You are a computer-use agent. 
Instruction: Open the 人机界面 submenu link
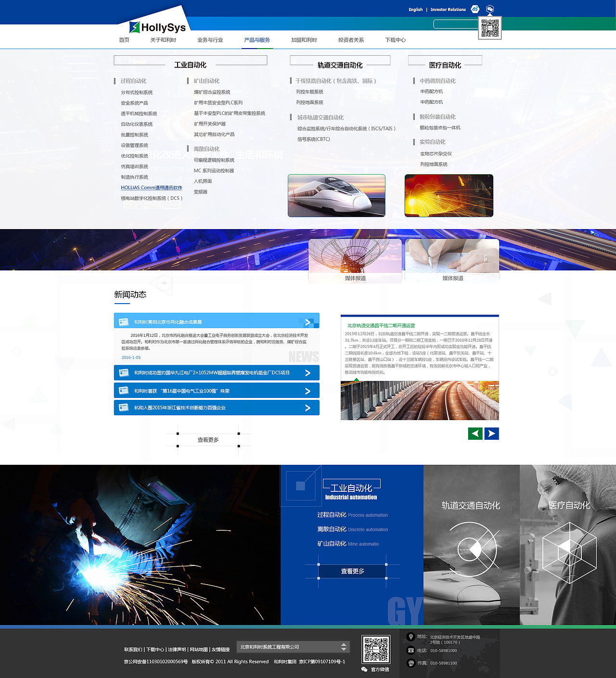pyautogui.click(x=203, y=181)
